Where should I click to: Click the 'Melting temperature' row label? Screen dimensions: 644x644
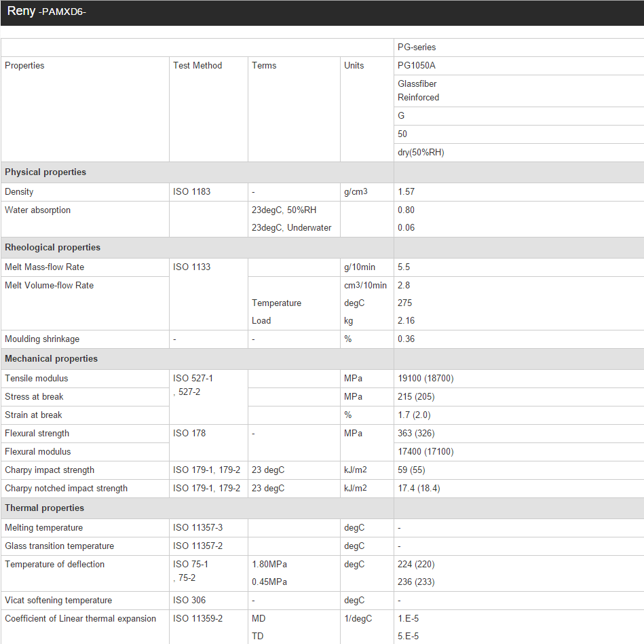point(43,528)
